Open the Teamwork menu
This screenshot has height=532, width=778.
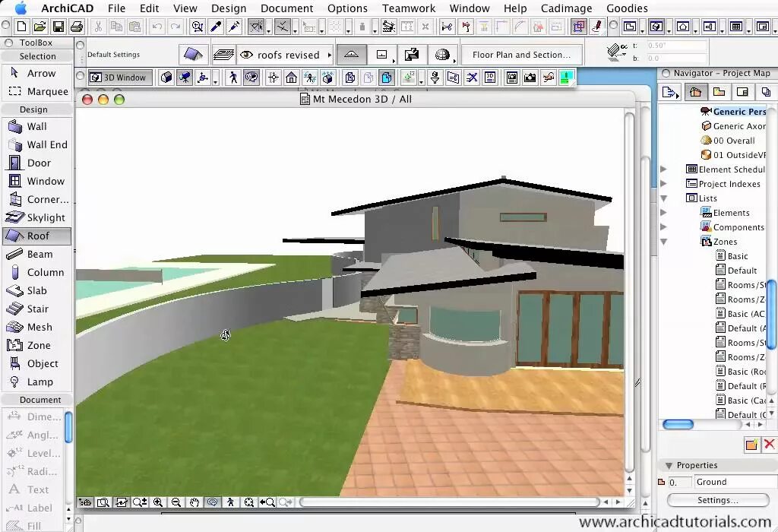tap(408, 8)
